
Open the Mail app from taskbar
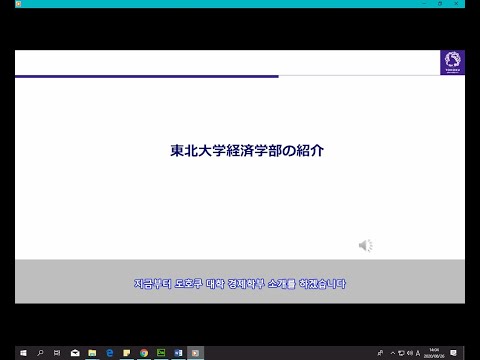pyautogui.click(x=75, y=353)
